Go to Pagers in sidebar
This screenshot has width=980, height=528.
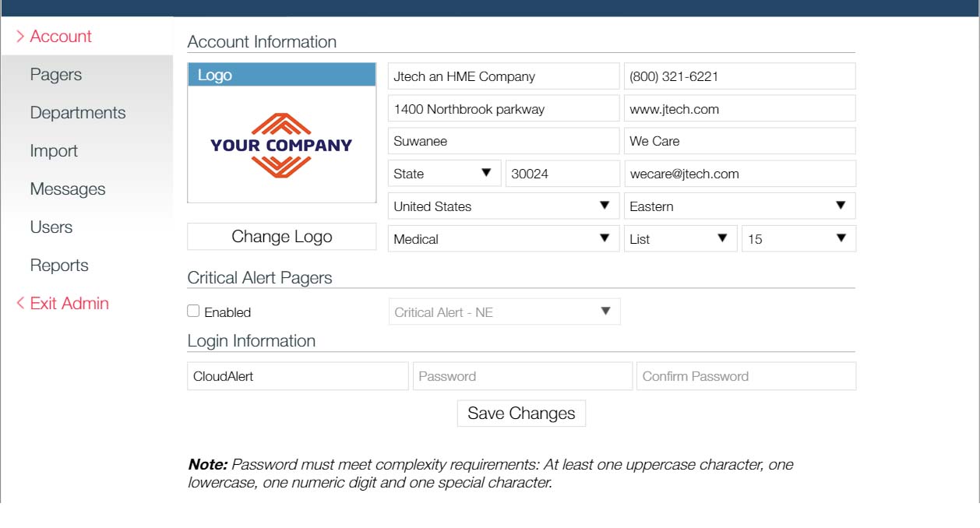click(56, 75)
